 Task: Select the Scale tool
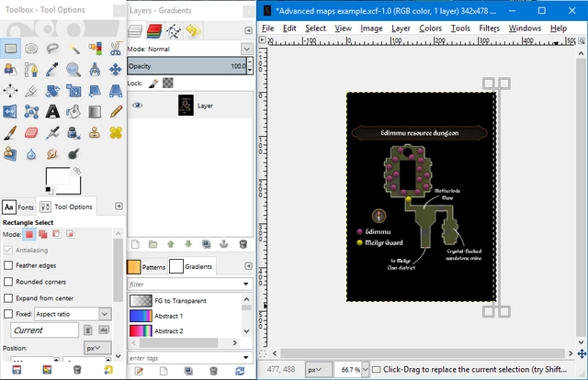(73, 91)
